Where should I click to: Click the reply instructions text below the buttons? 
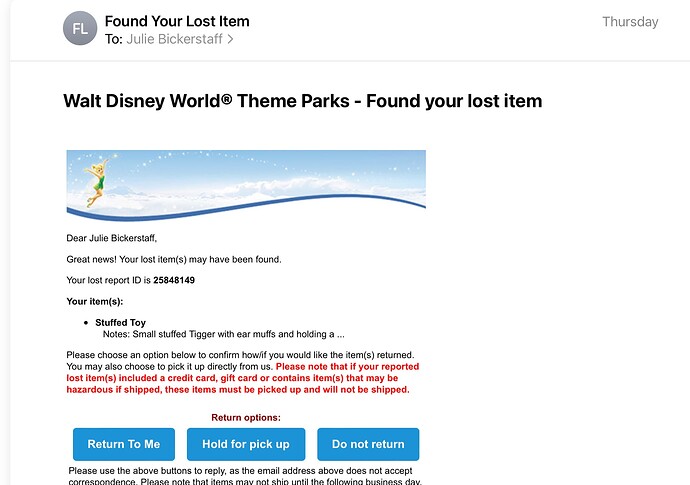[245, 476]
